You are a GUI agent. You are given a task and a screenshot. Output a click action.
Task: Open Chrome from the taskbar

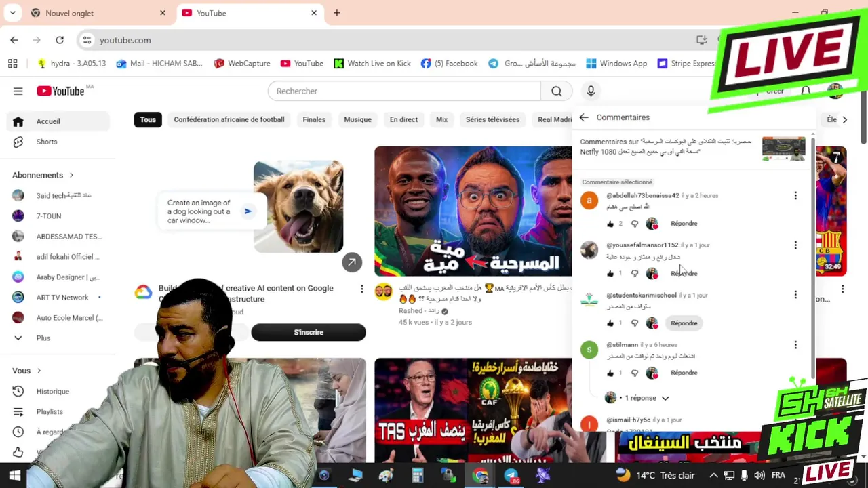pyautogui.click(x=481, y=476)
